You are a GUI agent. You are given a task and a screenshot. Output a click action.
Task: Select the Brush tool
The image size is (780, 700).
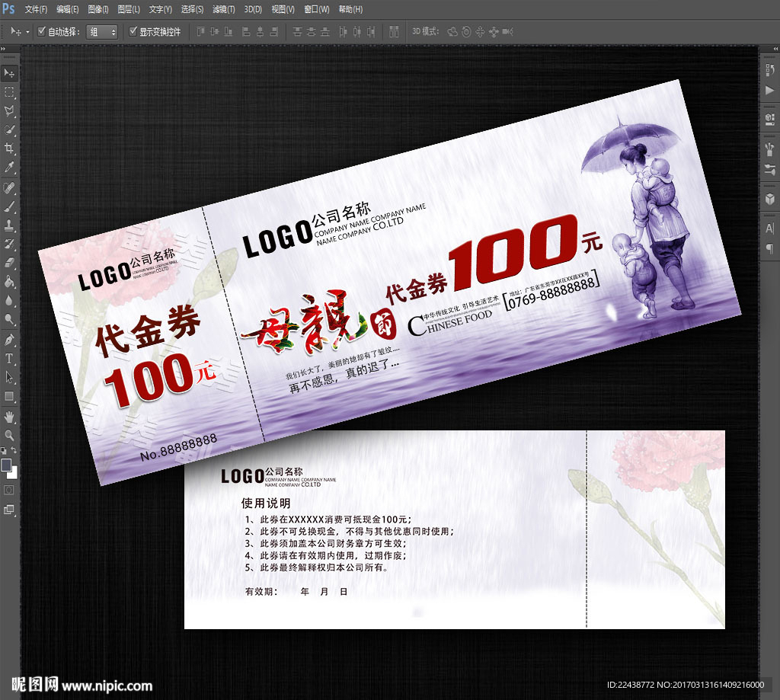pos(9,207)
